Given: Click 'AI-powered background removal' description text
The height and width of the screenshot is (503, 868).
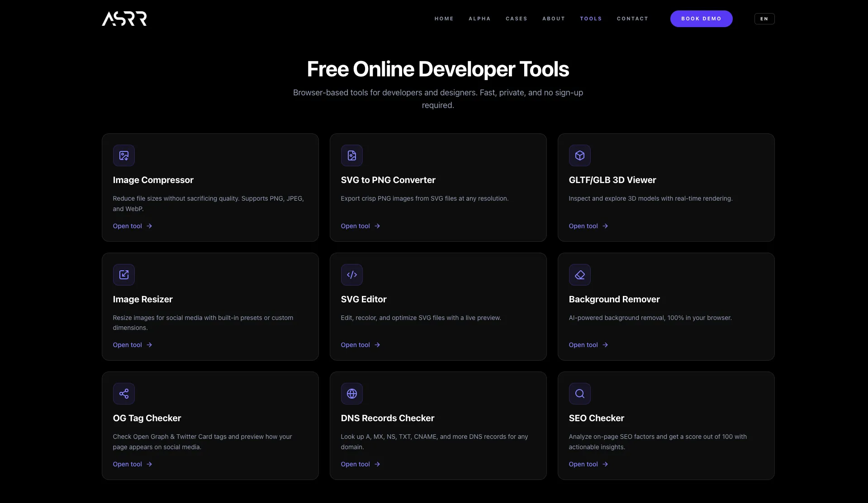Looking at the screenshot, I should point(650,318).
